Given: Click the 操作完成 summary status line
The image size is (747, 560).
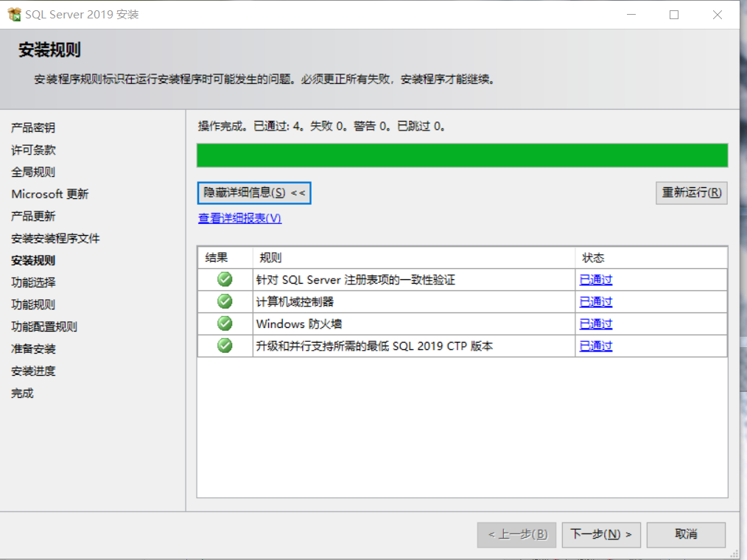Looking at the screenshot, I should coord(322,126).
